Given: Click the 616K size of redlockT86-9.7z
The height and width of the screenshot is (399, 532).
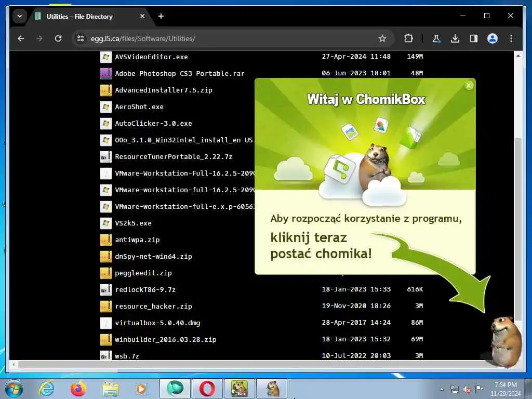Looking at the screenshot, I should [x=415, y=289].
